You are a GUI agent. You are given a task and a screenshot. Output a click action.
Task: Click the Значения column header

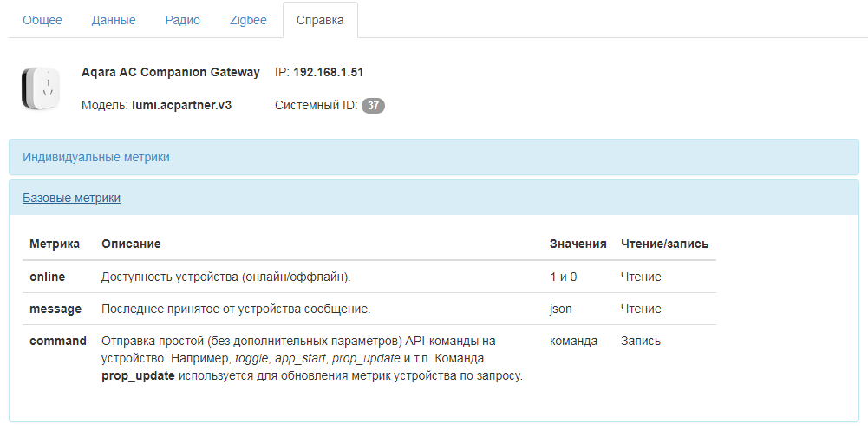pos(578,244)
